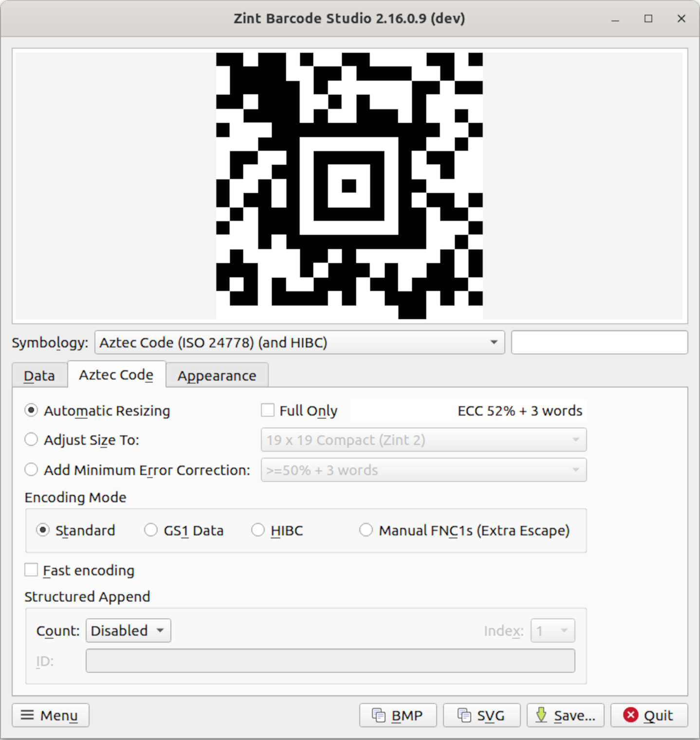700x740 pixels.
Task: Minimize the Zint Barcode Studio window
Action: coord(615,18)
